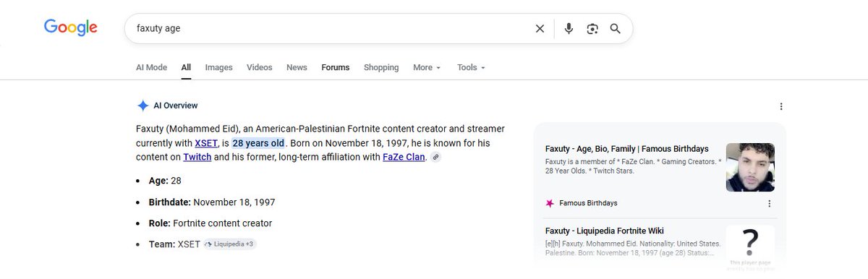Switch to Forums tab
Image resolution: width=868 pixels, height=279 pixels.
(x=336, y=67)
